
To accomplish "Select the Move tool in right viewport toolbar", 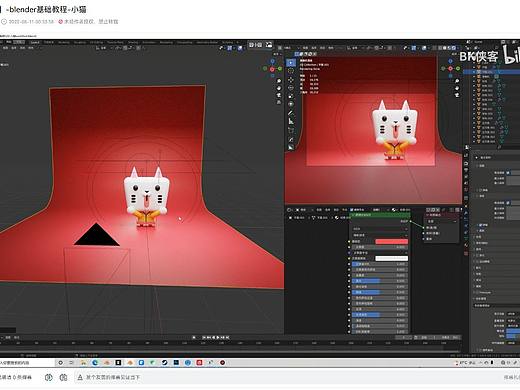I will click(291, 80).
